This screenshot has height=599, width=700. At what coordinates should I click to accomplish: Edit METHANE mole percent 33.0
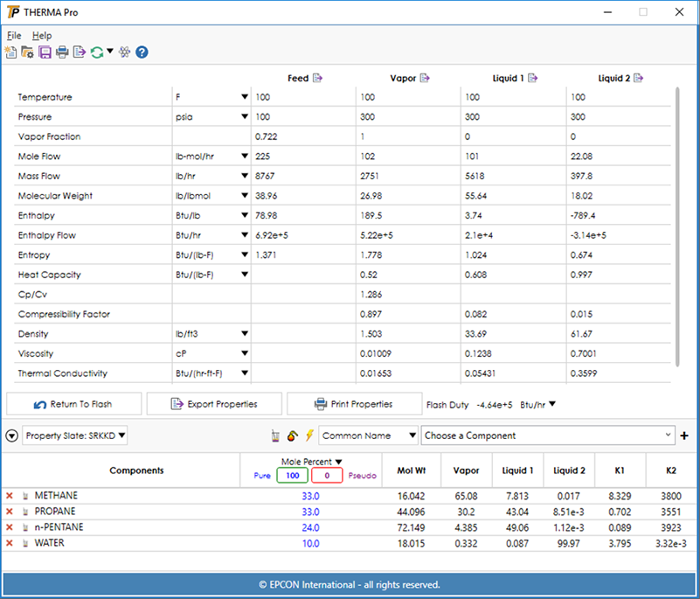pyautogui.click(x=311, y=496)
